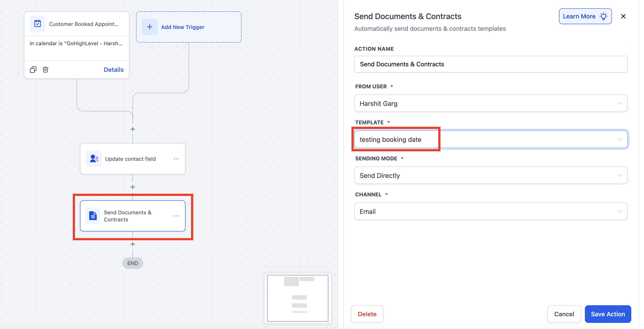Open the Channel dropdown showing Email
Viewport: 644px width, 329px height.
(x=491, y=211)
